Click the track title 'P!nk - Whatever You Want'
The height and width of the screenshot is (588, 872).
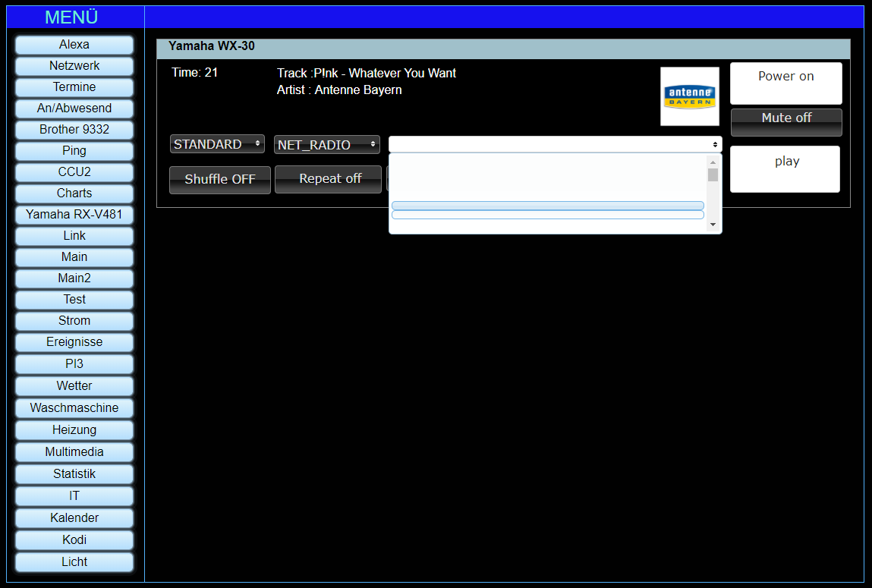click(x=385, y=74)
